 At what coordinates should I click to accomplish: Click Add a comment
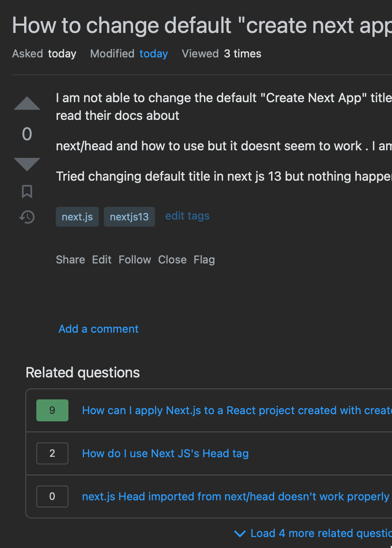(x=98, y=329)
